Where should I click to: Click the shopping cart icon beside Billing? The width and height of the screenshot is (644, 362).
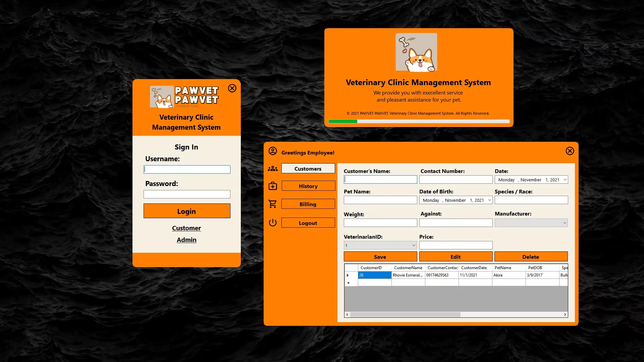[273, 204]
